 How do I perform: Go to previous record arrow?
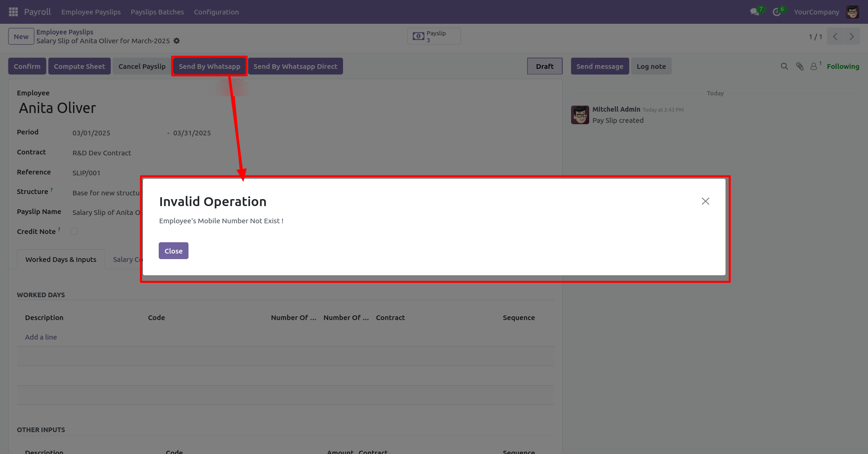[835, 37]
